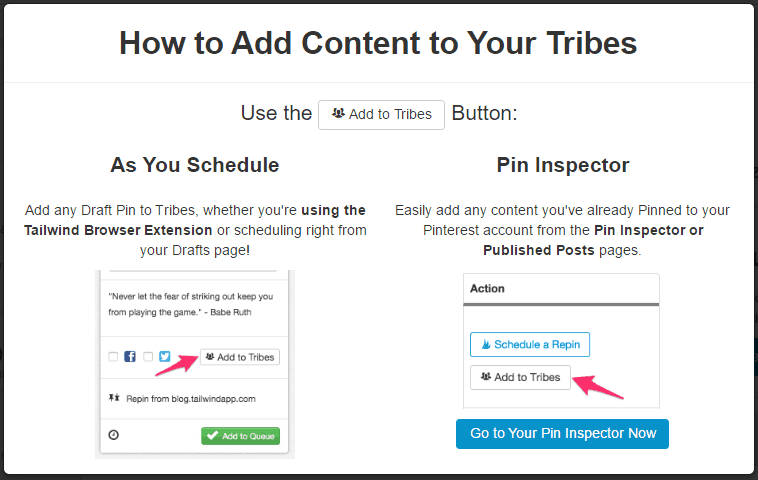Click the pushpin icon next to Repin from
Image resolution: width=758 pixels, height=480 pixels.
coord(114,398)
